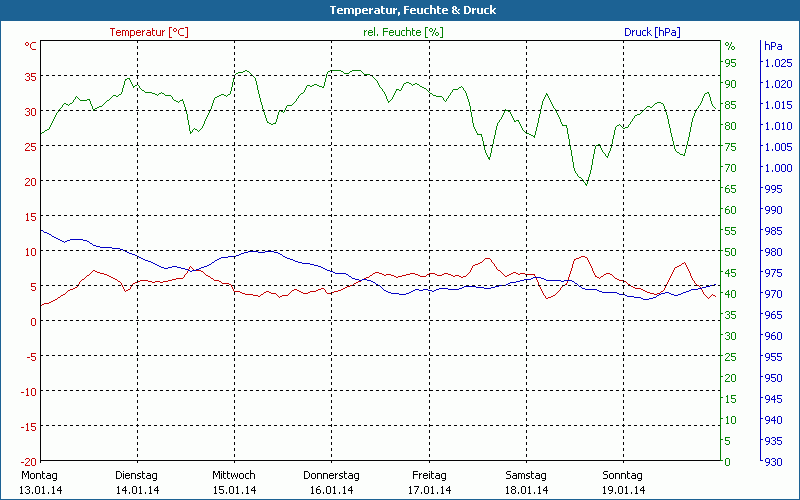The image size is (800, 500).
Task: Click the date '15.01.14'
Action: point(235,490)
